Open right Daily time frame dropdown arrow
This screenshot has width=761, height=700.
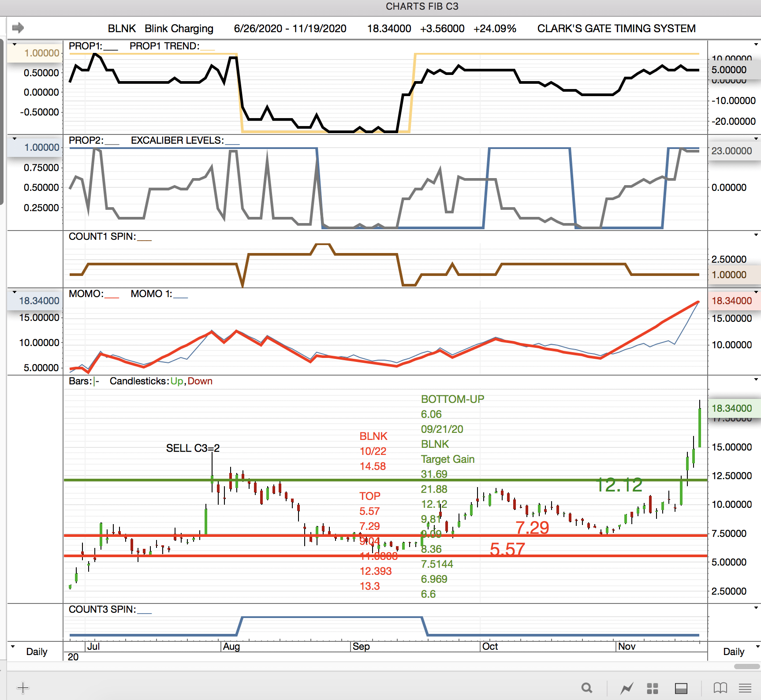coord(758,646)
